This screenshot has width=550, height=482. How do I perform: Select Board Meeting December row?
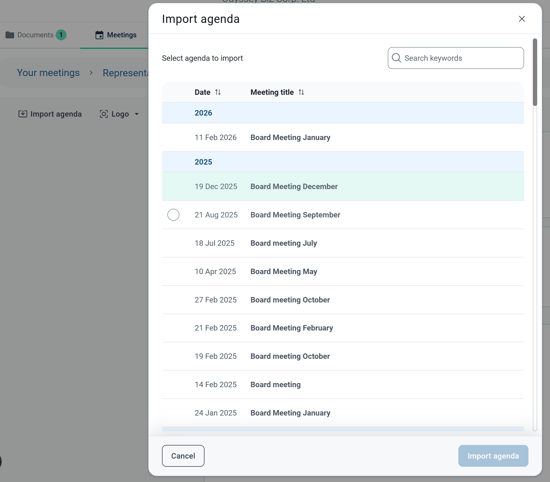[x=343, y=187]
